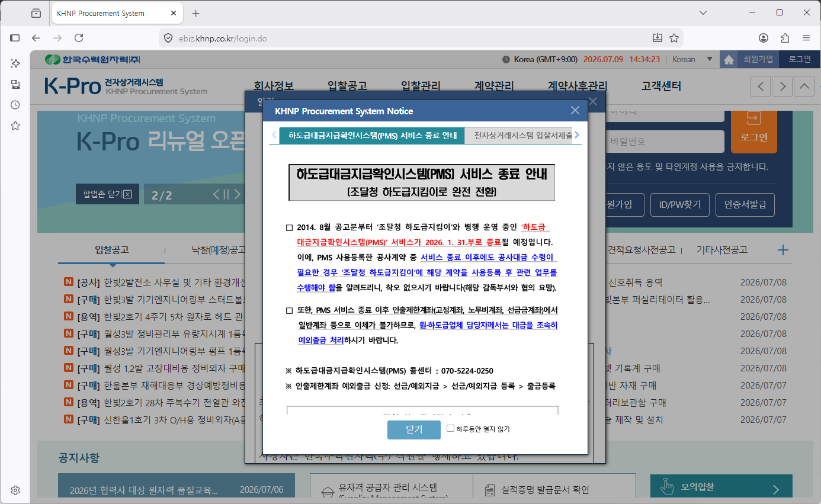The image size is (821, 504).
Task: Click the 인증서발급 button
Action: 745,205
